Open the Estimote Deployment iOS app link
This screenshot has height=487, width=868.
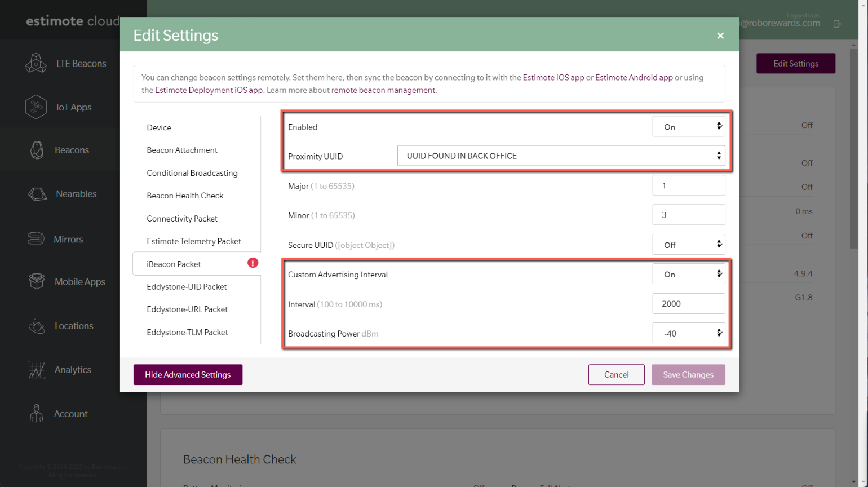click(x=209, y=90)
